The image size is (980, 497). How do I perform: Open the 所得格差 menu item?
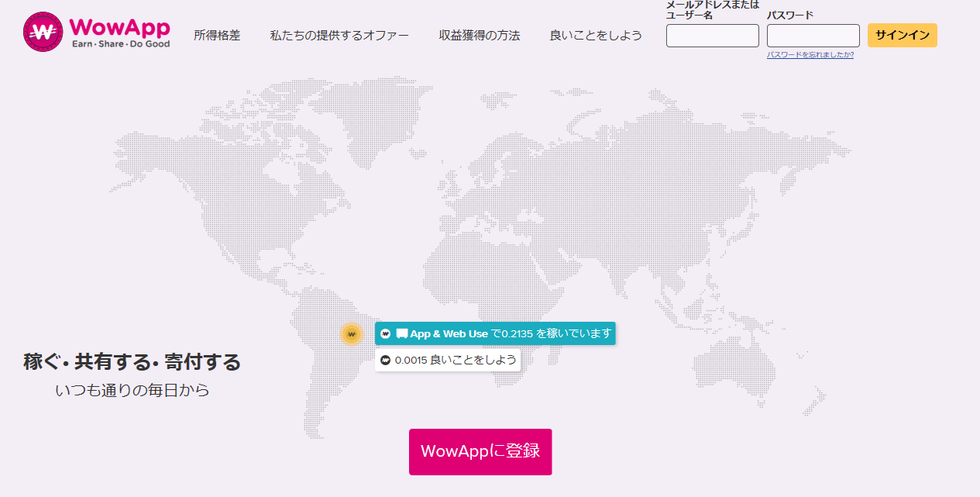(x=217, y=36)
